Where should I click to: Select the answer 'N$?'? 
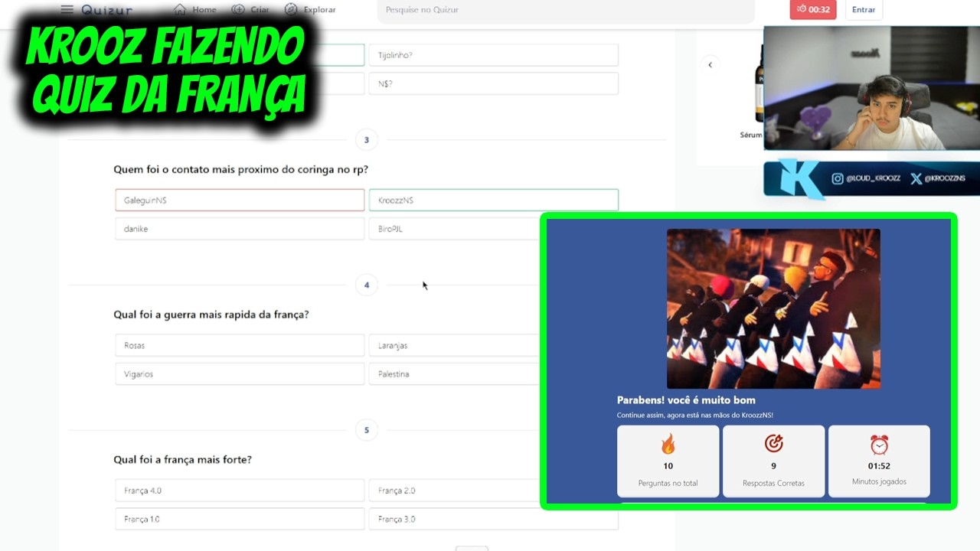point(493,83)
